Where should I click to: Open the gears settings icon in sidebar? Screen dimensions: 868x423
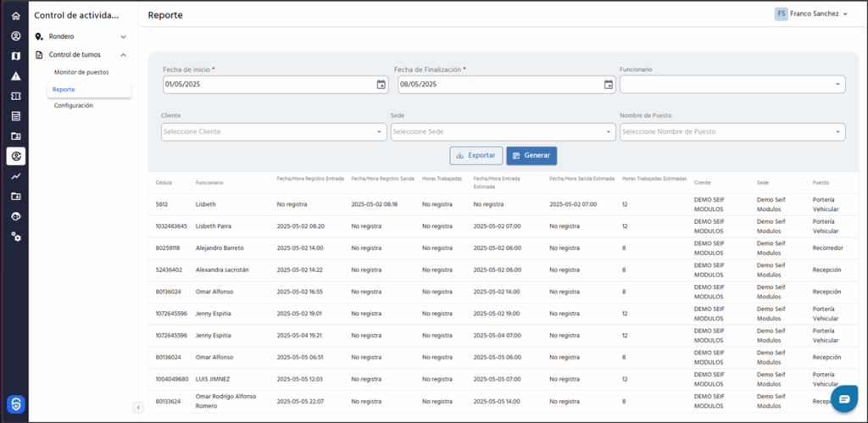[15, 237]
